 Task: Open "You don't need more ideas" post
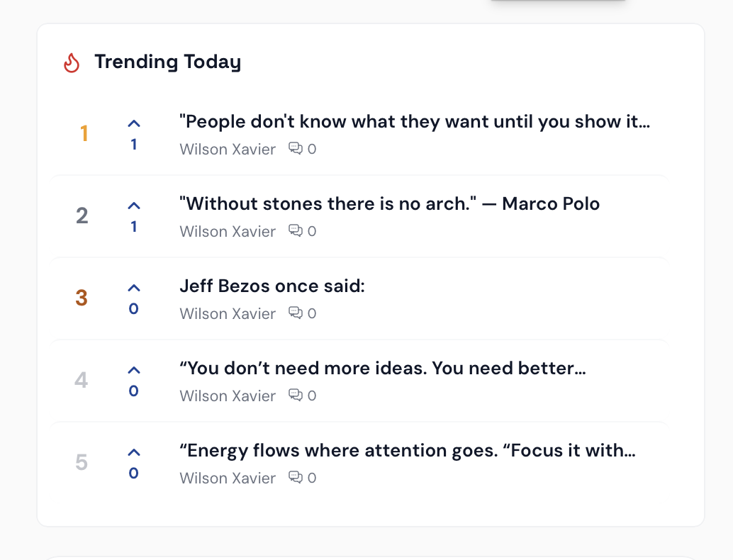382,369
